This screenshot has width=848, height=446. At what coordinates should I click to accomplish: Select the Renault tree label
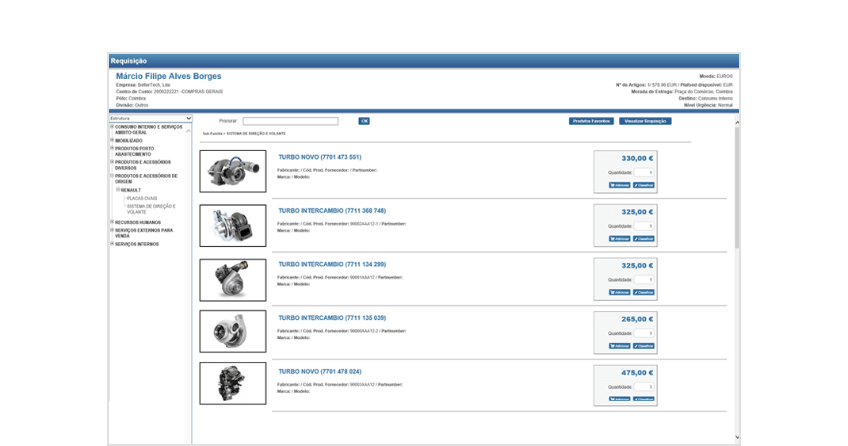pos(130,190)
